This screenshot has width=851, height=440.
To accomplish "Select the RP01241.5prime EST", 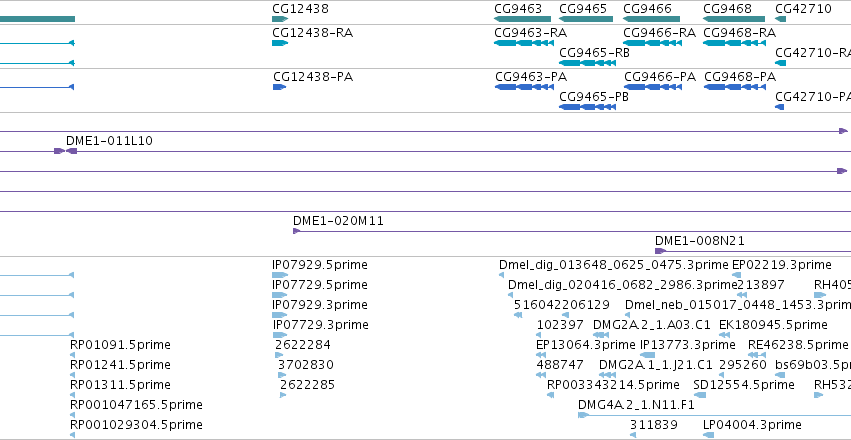I will click(72, 375).
